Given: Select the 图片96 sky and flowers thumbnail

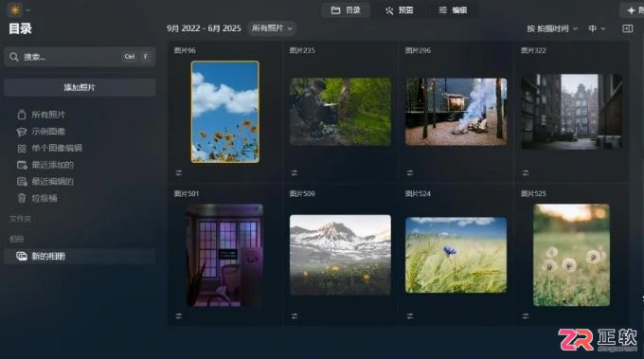Looking at the screenshot, I should click(225, 112).
